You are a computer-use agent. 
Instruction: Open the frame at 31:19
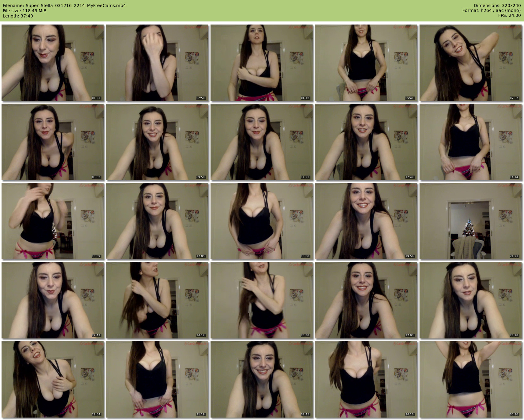click(x=157, y=379)
